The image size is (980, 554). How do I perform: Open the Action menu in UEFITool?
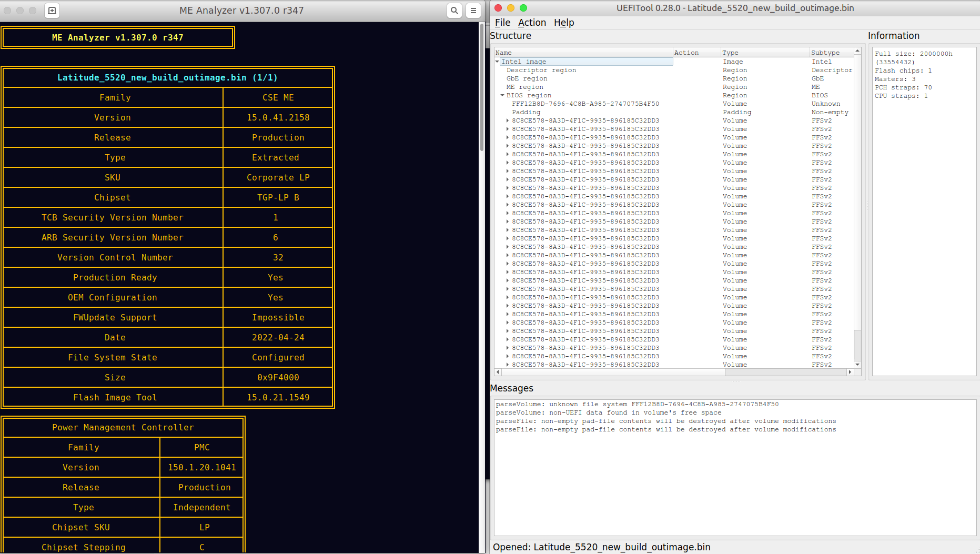click(x=532, y=23)
